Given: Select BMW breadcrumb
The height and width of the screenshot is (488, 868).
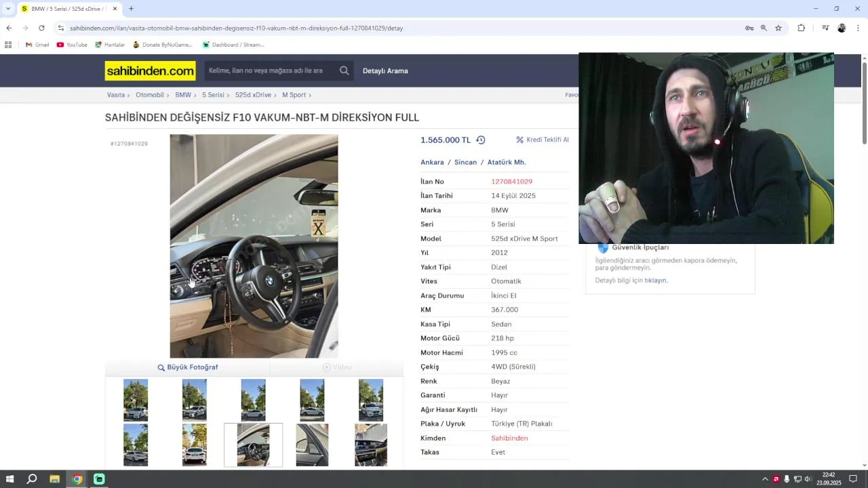Looking at the screenshot, I should point(183,95).
